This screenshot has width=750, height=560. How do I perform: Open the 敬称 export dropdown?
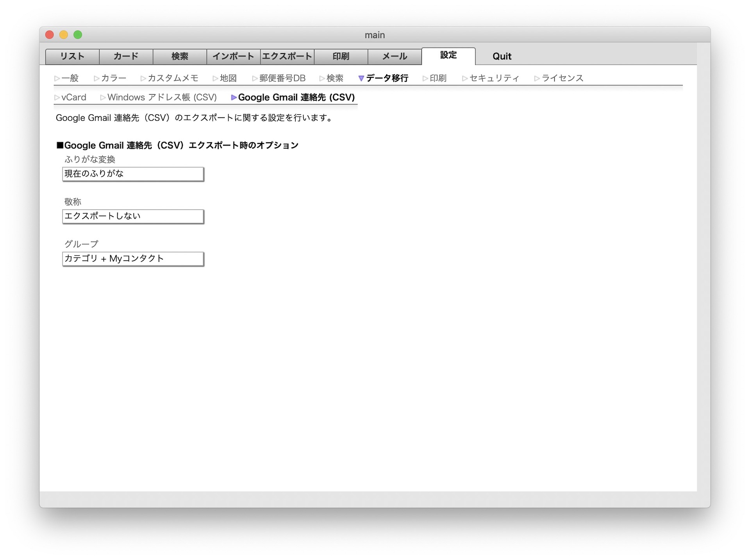coord(133,216)
